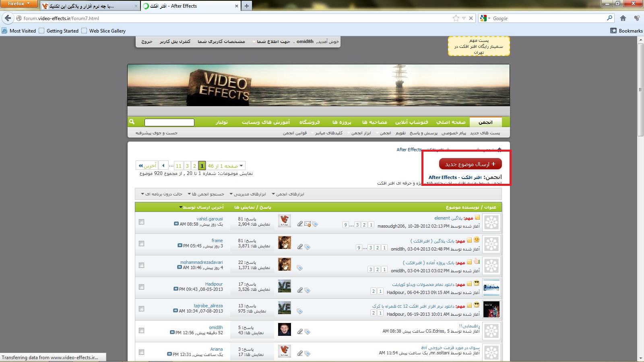Open the 'Most Visited' bookmarks folder
Image resolution: width=644 pixels, height=362 pixels.
coord(19,31)
